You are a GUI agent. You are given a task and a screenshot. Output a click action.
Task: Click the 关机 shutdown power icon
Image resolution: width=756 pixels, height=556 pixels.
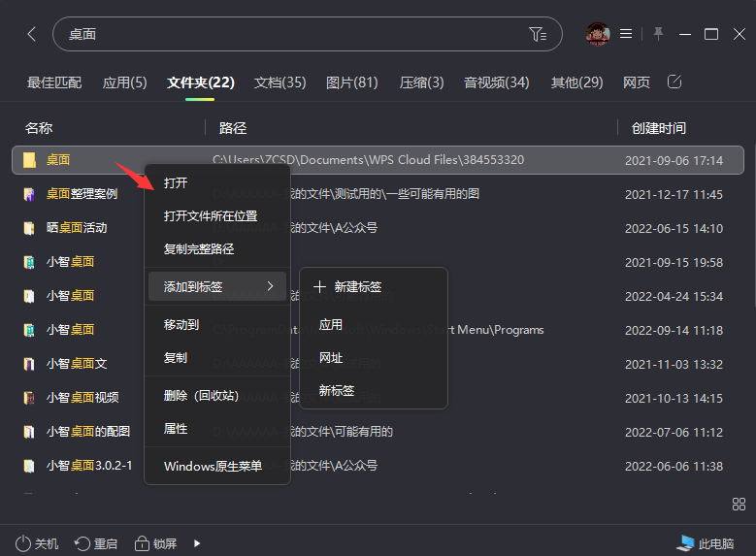pyautogui.click(x=22, y=544)
